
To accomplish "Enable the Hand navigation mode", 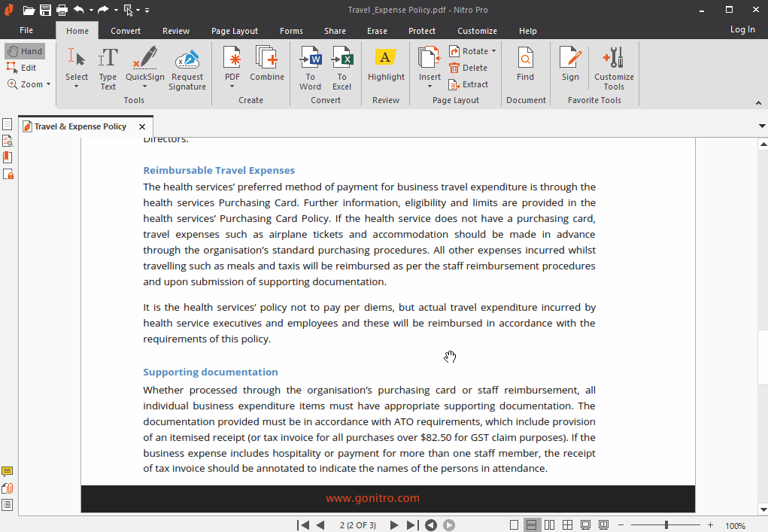I will (25, 50).
